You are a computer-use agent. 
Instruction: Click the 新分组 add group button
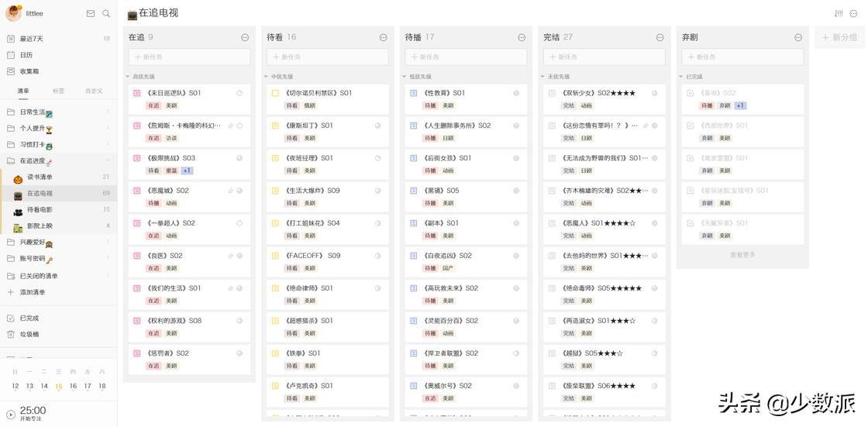pos(840,37)
